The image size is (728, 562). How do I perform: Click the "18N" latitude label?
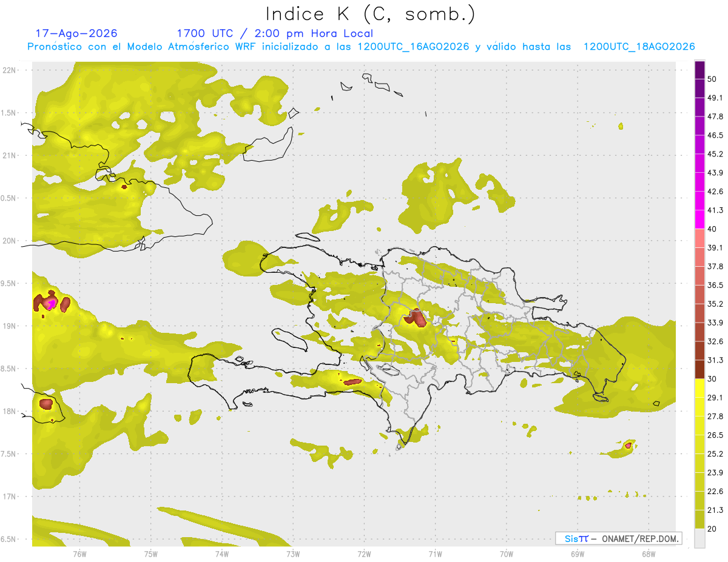click(x=9, y=412)
